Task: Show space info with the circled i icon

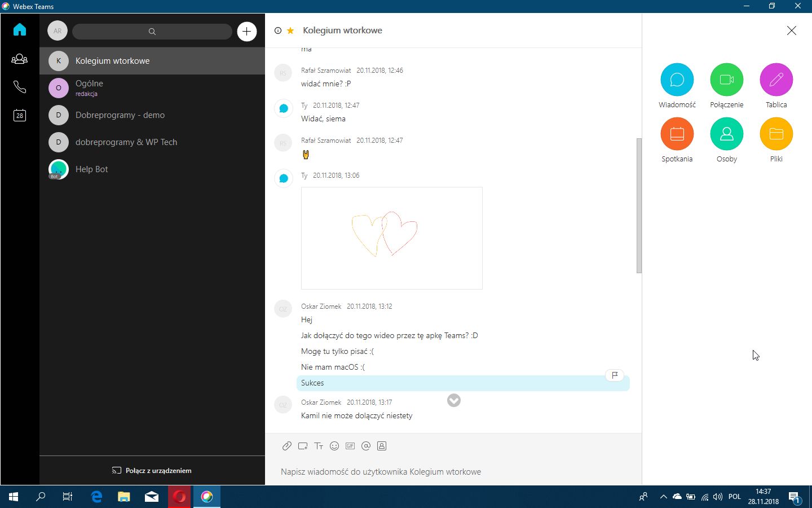Action: click(277, 30)
